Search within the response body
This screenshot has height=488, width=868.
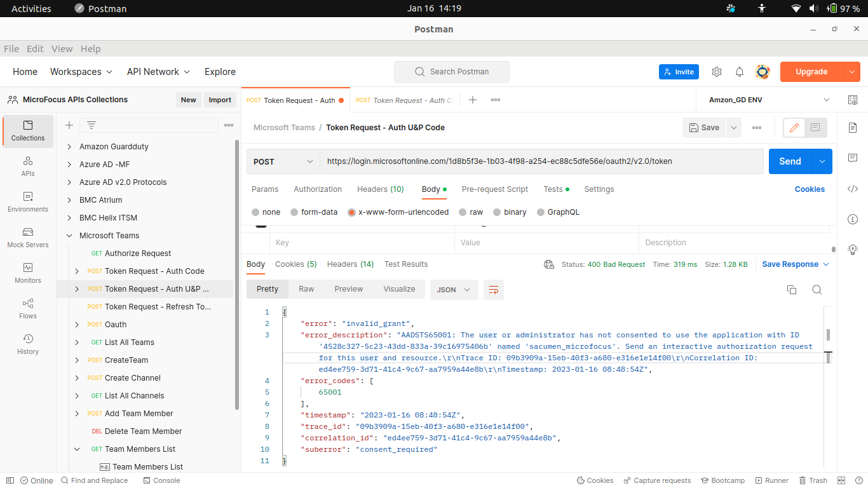(817, 290)
